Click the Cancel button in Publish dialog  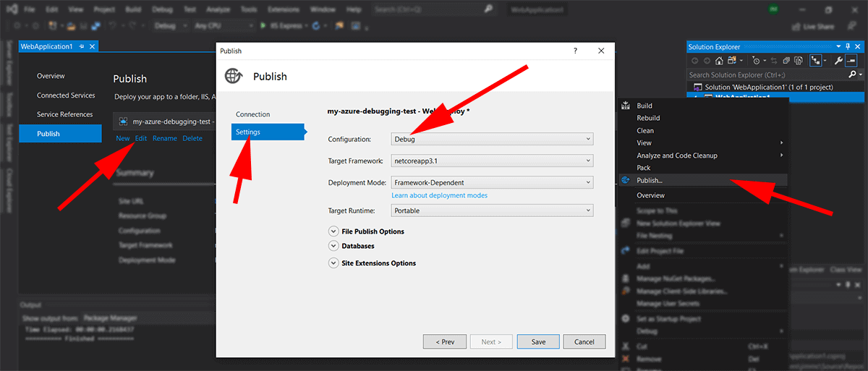coord(584,341)
